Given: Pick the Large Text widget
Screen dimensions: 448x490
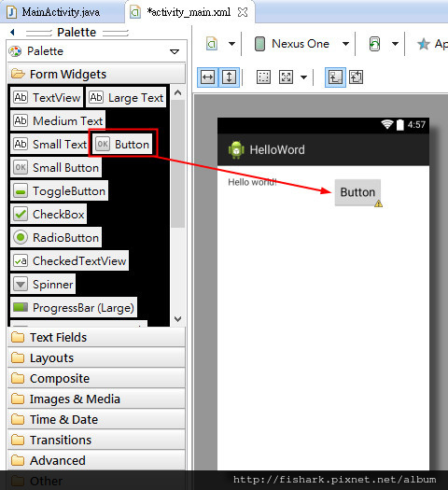Looking at the screenshot, I should pyautogui.click(x=126, y=98).
